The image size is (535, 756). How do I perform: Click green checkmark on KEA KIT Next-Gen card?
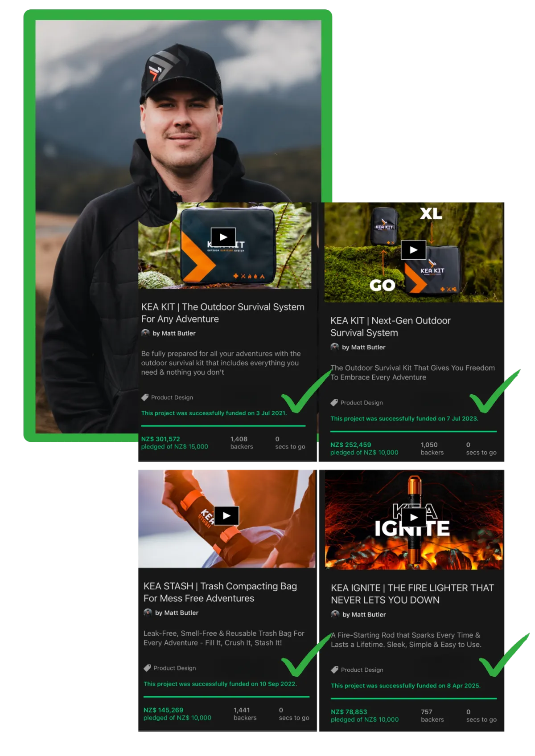(x=495, y=391)
